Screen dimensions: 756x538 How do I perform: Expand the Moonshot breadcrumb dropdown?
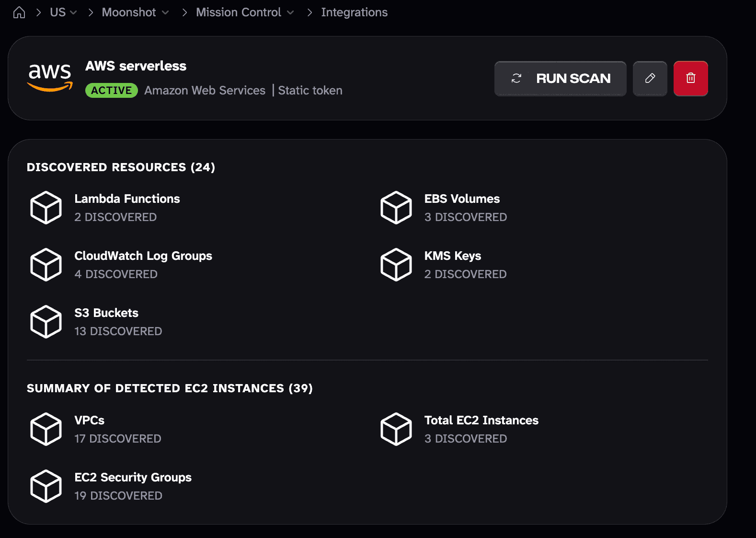135,12
